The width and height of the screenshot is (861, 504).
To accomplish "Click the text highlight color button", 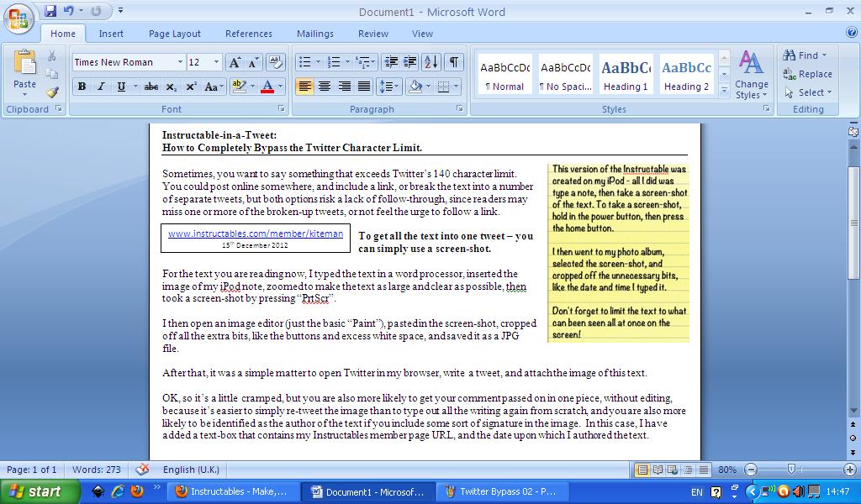I will [239, 87].
